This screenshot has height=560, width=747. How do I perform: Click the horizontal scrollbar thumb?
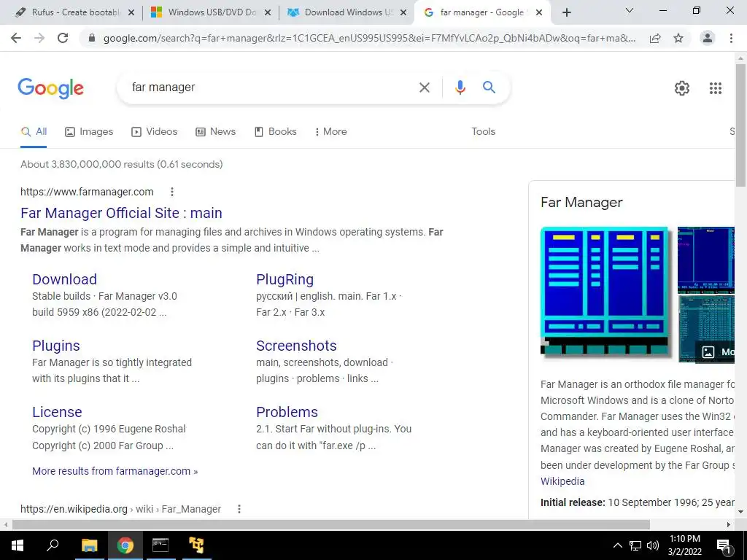click(330, 524)
